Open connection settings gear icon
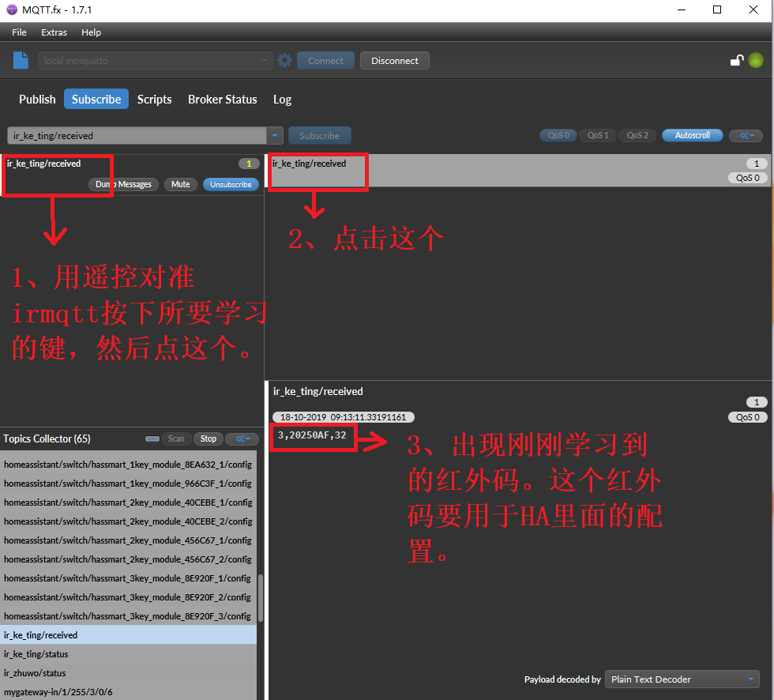Image resolution: width=774 pixels, height=700 pixels. click(284, 61)
